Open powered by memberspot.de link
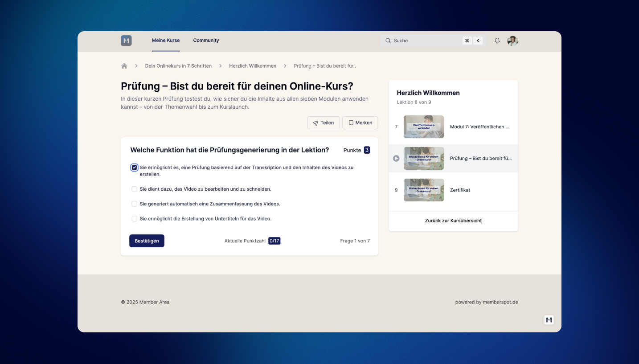This screenshot has width=639, height=364. (487, 302)
